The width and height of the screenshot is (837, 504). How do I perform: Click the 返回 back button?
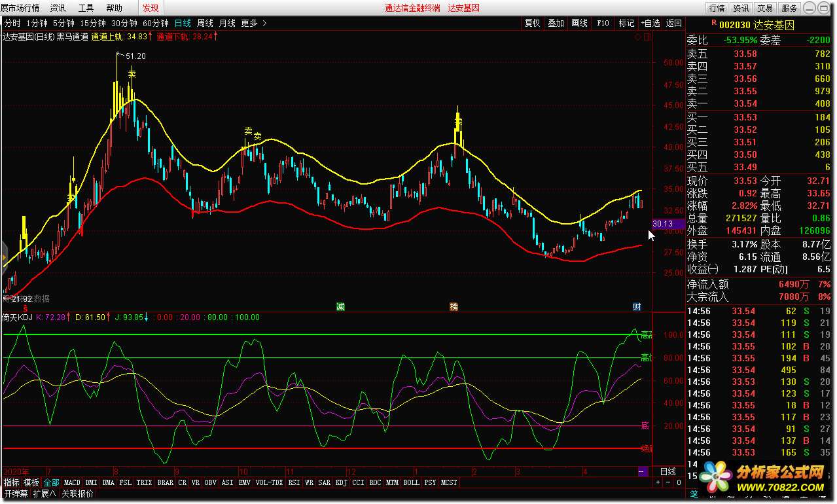click(673, 23)
